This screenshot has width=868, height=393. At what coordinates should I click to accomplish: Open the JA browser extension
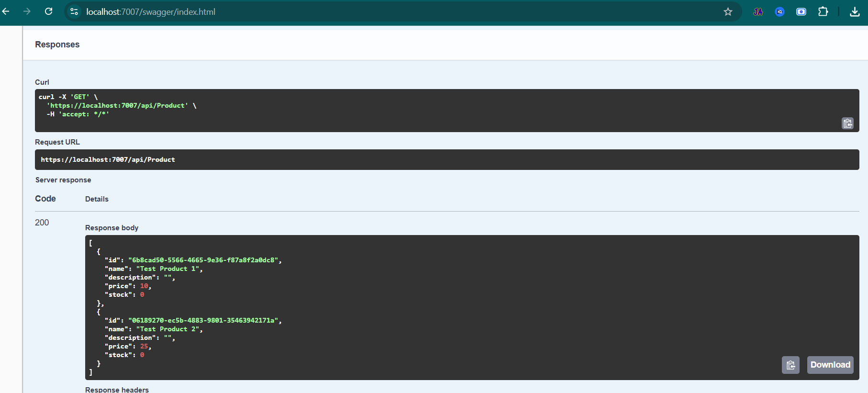pyautogui.click(x=758, y=12)
